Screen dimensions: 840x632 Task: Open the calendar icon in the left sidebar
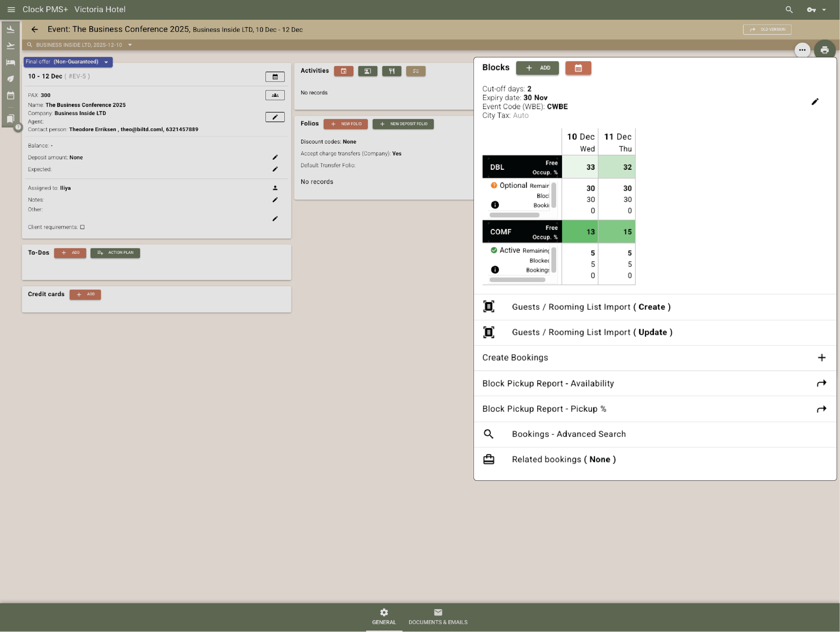[10, 95]
